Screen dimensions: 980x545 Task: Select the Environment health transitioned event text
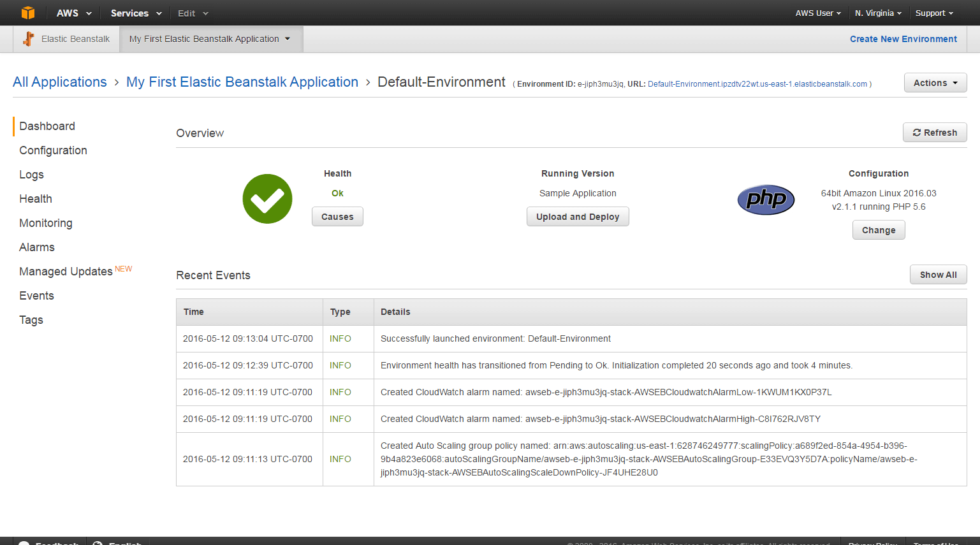click(x=617, y=365)
